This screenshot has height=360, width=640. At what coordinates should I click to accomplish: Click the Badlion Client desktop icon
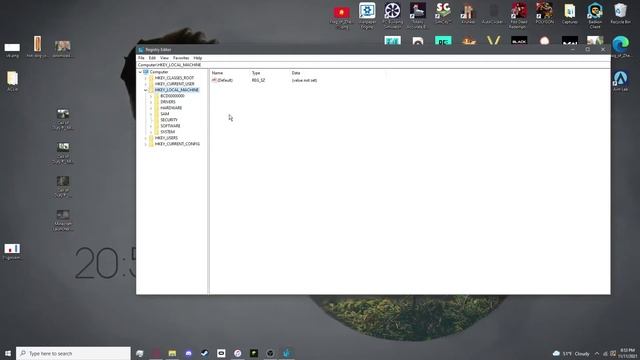click(595, 15)
